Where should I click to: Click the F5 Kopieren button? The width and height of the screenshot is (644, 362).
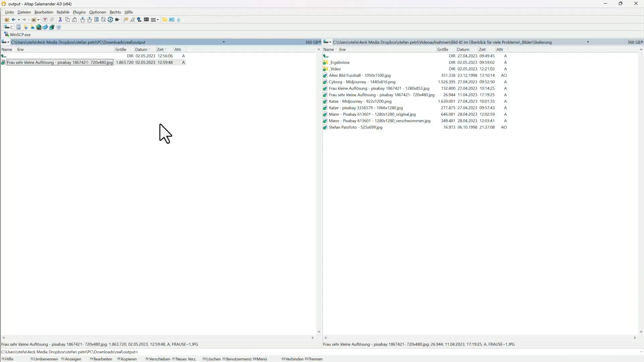click(x=127, y=359)
